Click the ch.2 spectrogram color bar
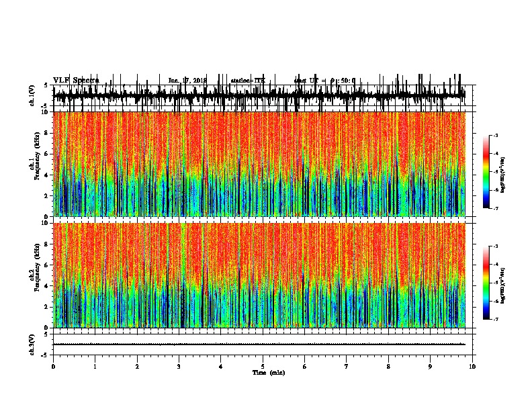Image resolution: width=532 pixels, height=411 pixels. (486, 283)
